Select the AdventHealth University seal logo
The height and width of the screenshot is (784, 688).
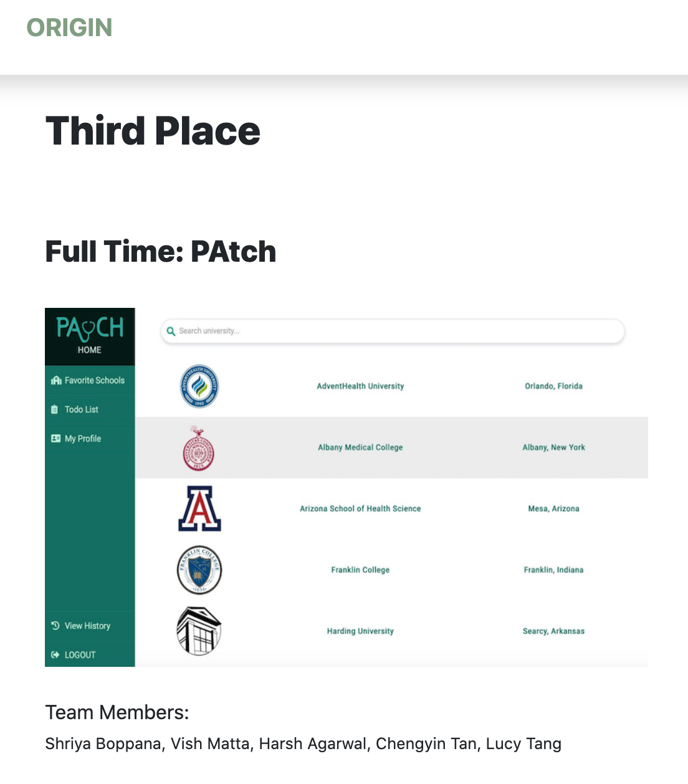(x=199, y=386)
